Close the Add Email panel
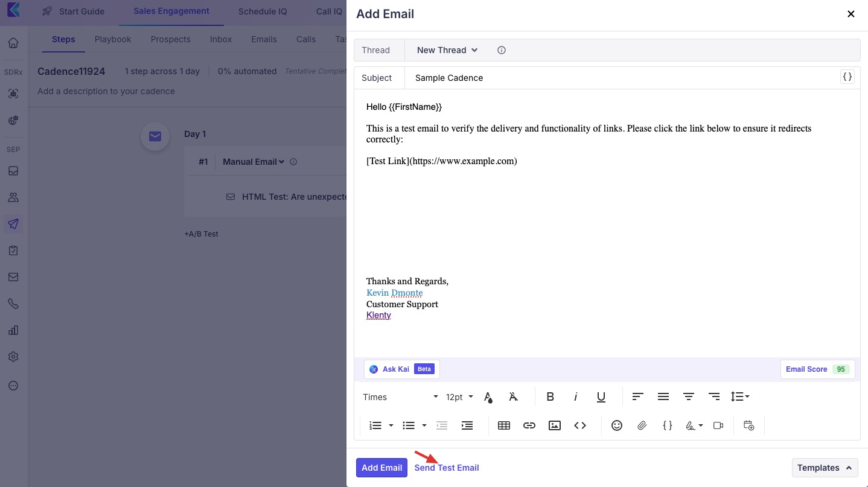 851,14
